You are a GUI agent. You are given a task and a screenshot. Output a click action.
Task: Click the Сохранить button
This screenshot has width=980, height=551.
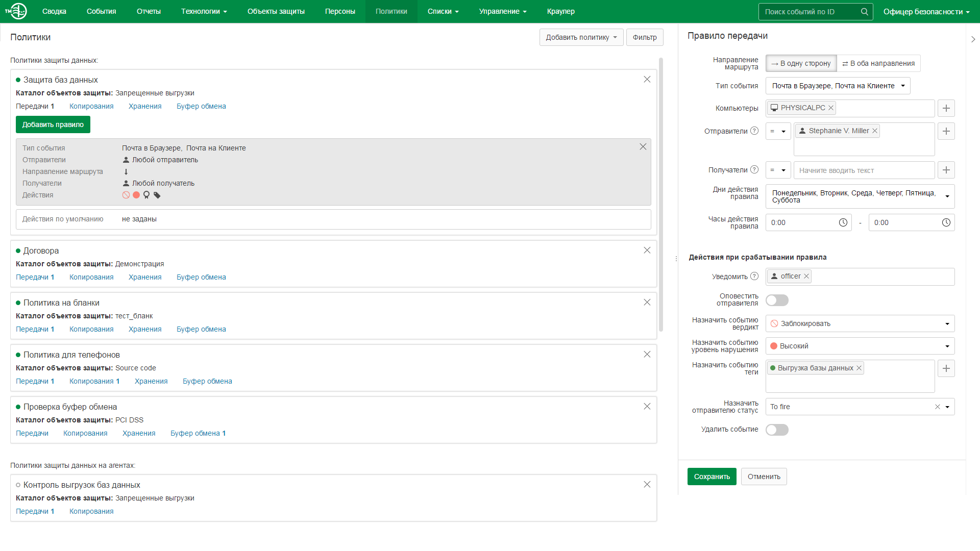coord(712,477)
